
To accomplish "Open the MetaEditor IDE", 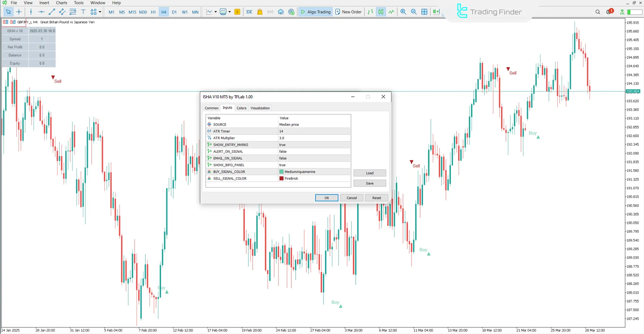I will pos(249,12).
